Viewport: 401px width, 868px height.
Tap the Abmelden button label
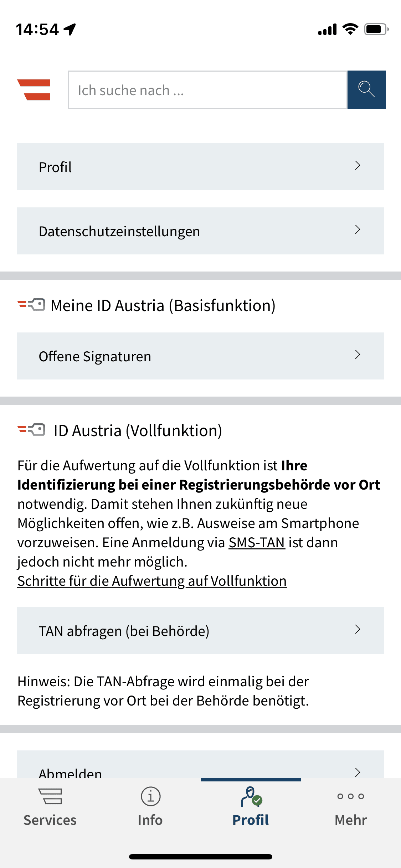(x=70, y=773)
